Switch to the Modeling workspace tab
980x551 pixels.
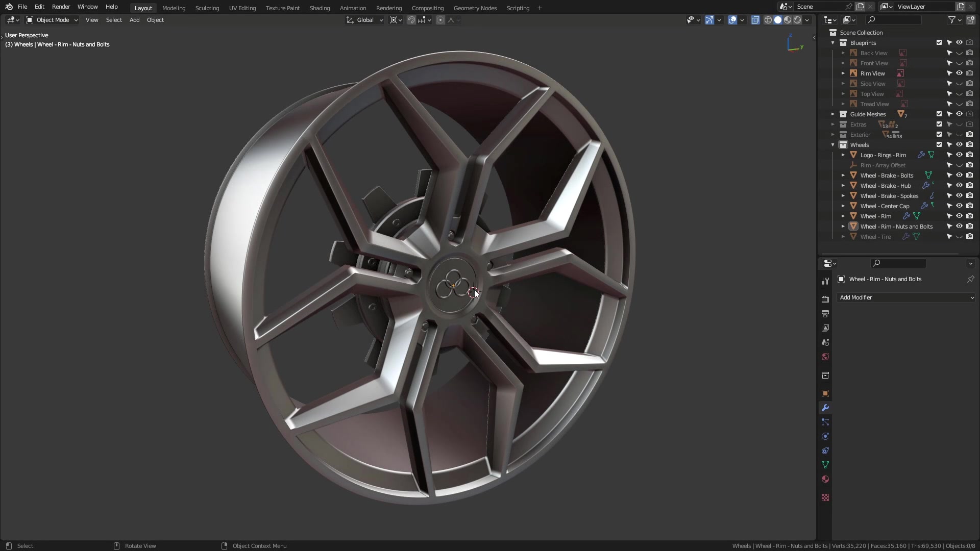tap(174, 8)
